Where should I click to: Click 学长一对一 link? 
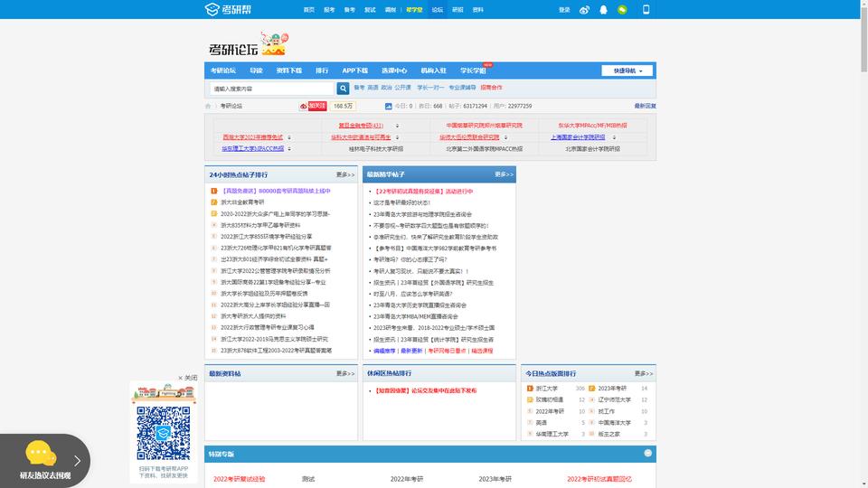click(x=430, y=88)
